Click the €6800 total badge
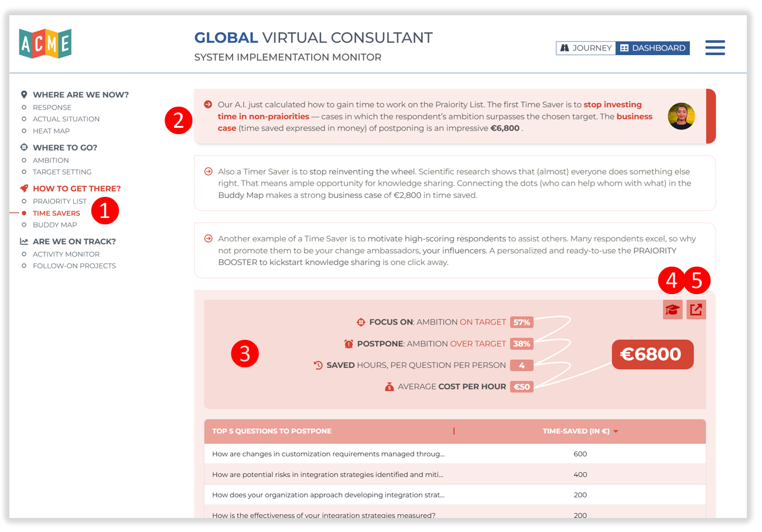The width and height of the screenshot is (762, 532). point(652,354)
